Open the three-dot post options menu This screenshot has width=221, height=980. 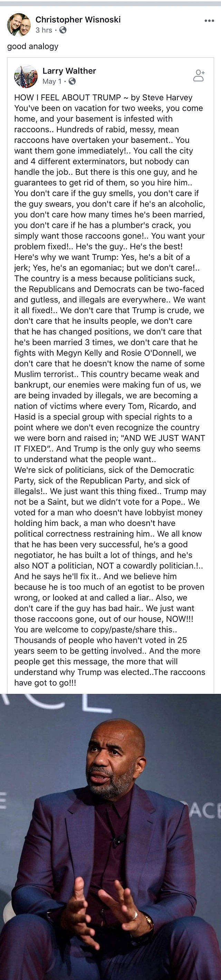(209, 20)
